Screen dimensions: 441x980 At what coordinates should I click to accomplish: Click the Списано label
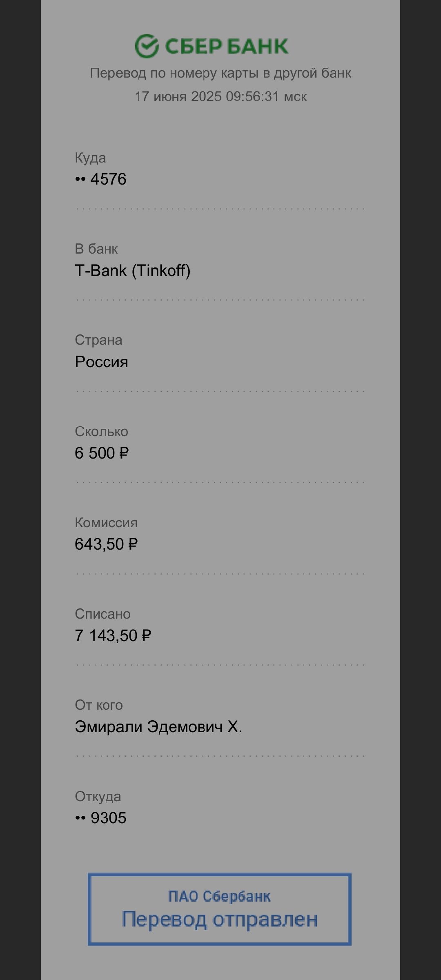tap(102, 614)
